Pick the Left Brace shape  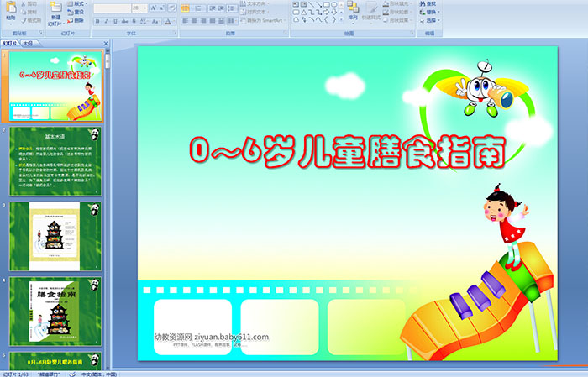pyautogui.click(x=326, y=20)
